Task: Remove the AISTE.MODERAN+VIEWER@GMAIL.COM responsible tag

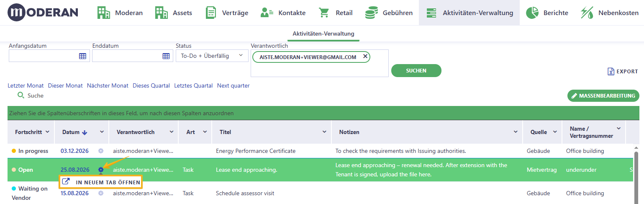Action: 365,57
